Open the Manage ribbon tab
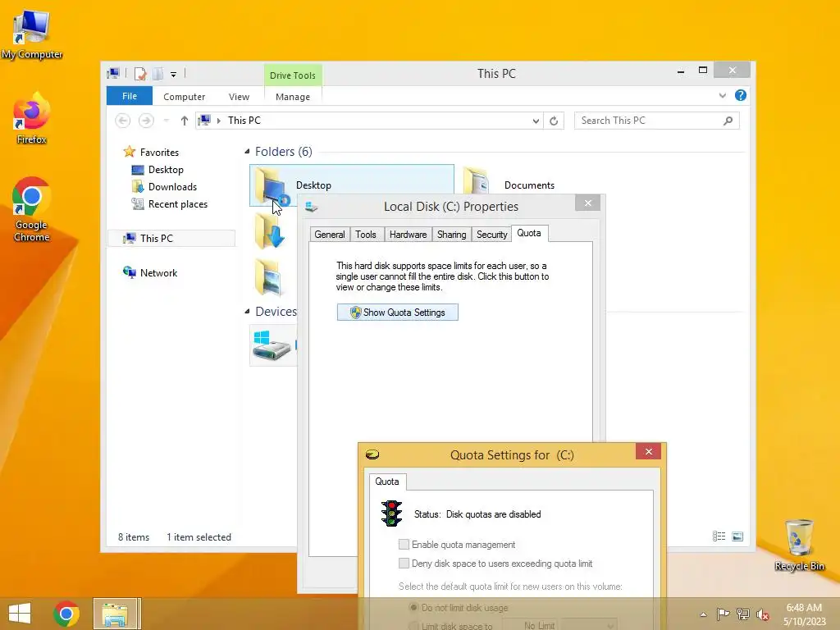Screen dimensions: 840x630 pos(293,97)
